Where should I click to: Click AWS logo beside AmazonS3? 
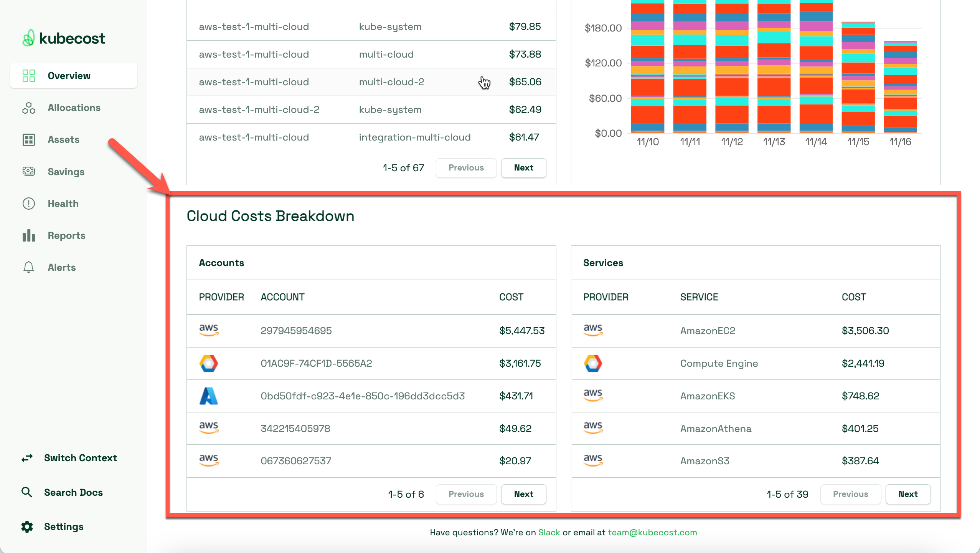(x=593, y=460)
